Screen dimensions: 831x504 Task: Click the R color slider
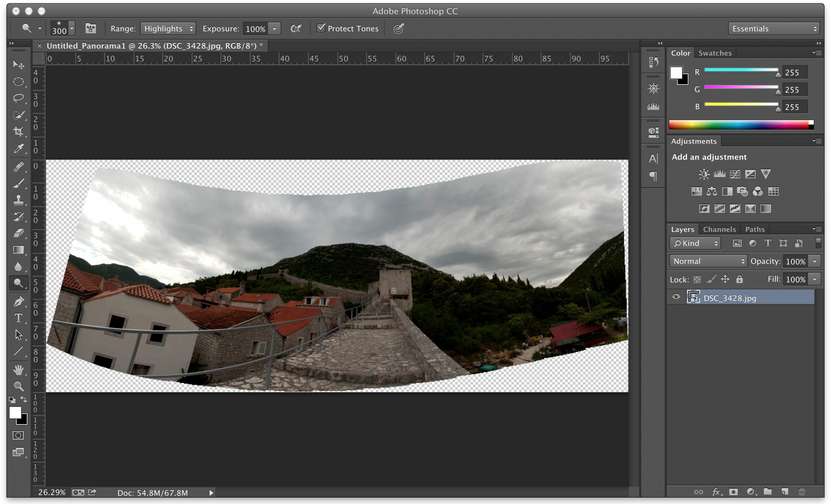click(x=741, y=70)
